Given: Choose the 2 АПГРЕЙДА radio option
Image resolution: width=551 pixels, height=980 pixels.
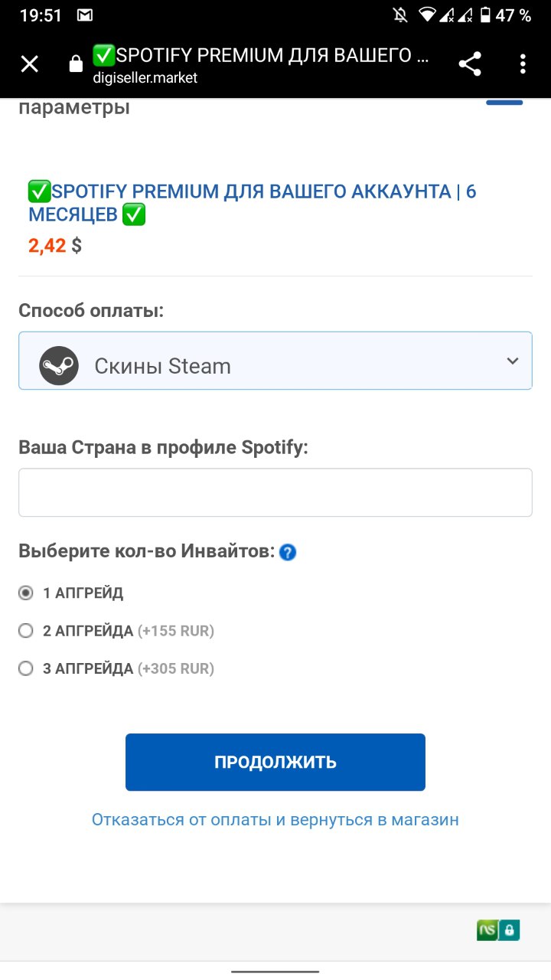Looking at the screenshot, I should click(x=26, y=631).
